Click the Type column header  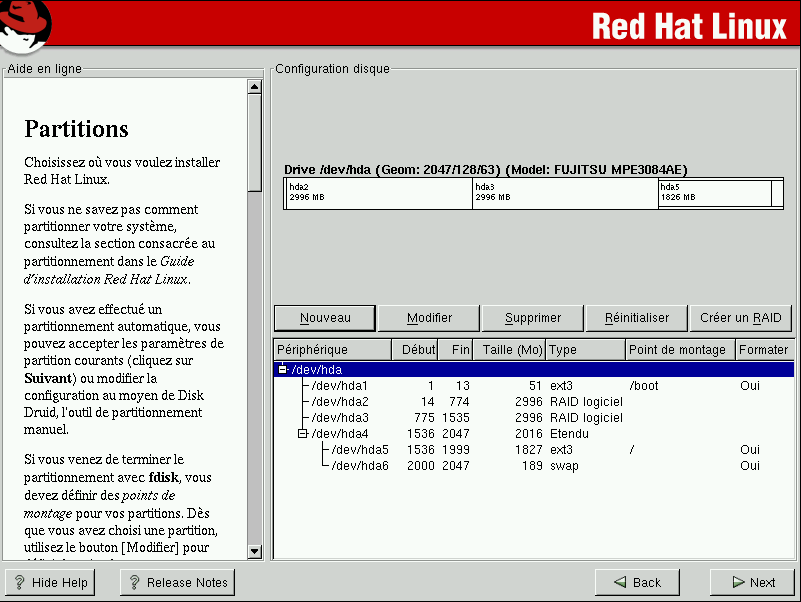click(x=586, y=350)
